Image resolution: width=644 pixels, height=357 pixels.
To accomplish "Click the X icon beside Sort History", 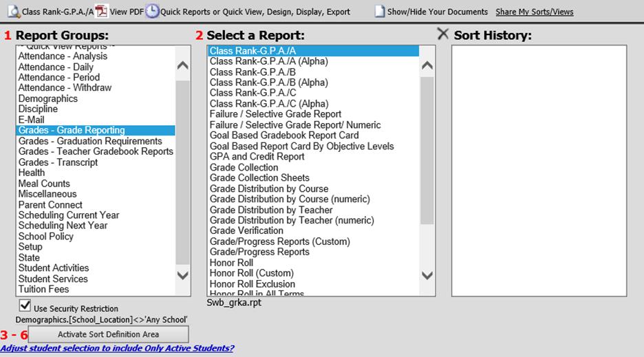I will (444, 34).
